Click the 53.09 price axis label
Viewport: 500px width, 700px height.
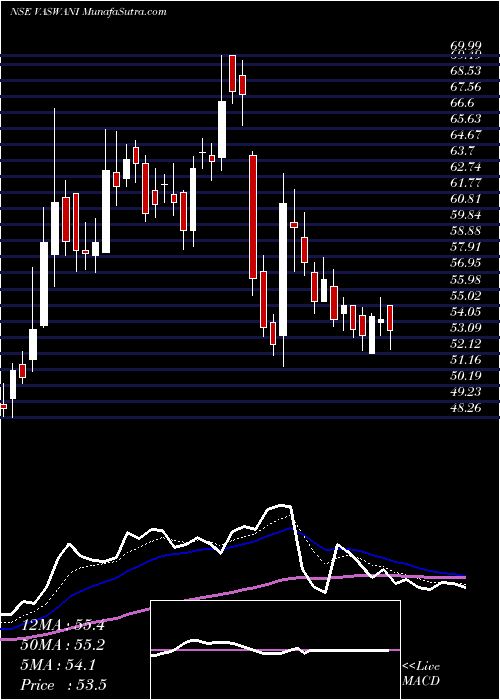466,328
